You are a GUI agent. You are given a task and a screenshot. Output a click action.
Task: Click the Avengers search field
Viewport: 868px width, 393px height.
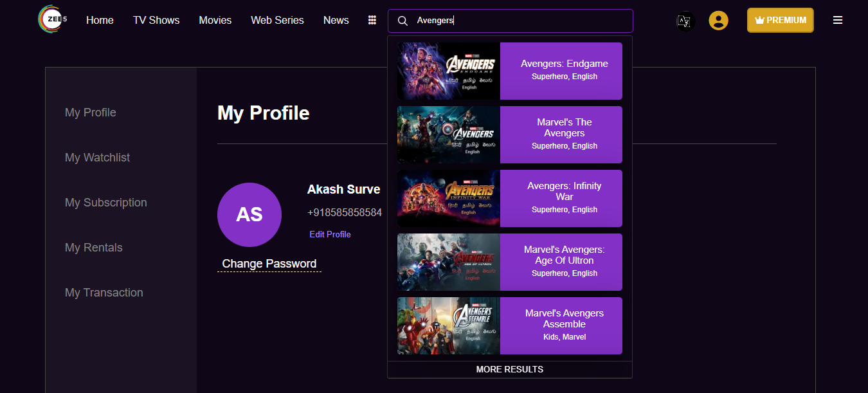point(511,21)
